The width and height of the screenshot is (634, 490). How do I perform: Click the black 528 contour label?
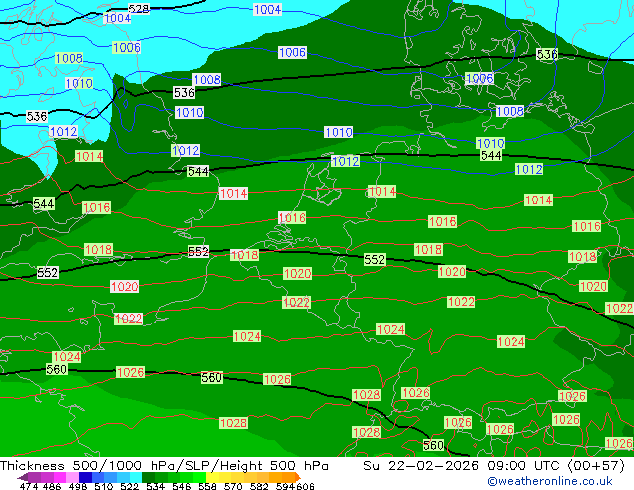point(139,8)
